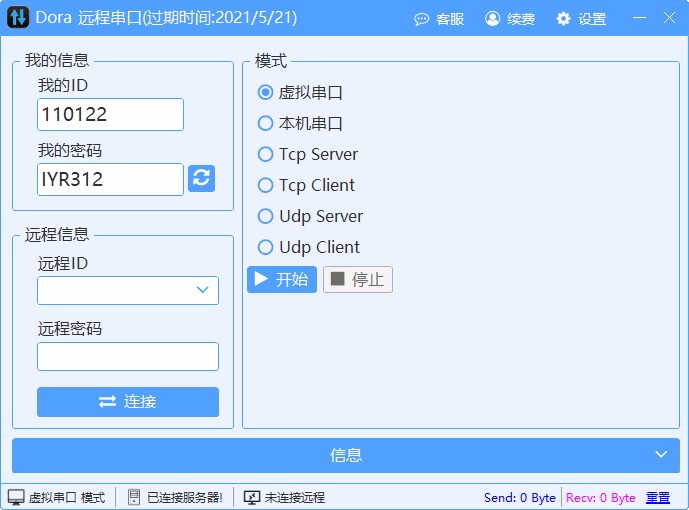The image size is (689, 510).
Task: Expand the 信息 panel bar
Action: [x=346, y=455]
